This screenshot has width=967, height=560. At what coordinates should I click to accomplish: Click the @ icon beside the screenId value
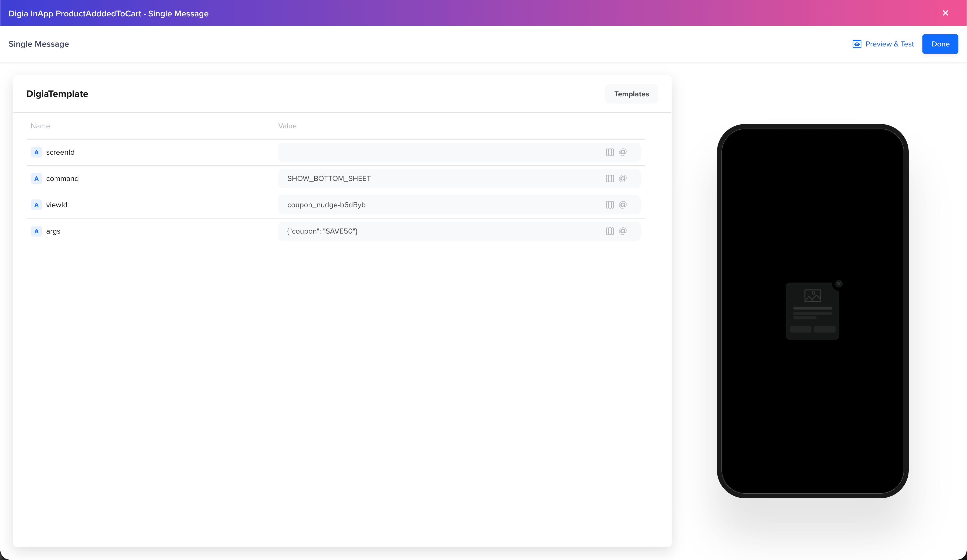coord(623,152)
